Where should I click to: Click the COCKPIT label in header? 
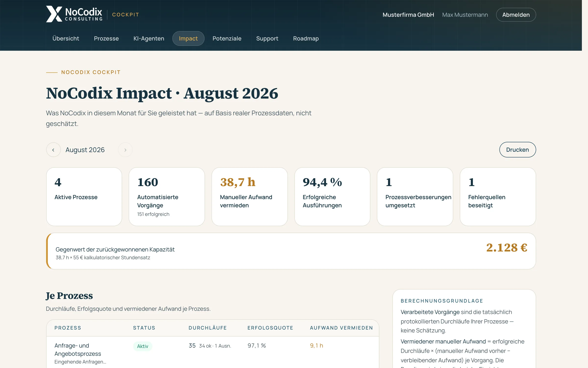[x=125, y=15]
